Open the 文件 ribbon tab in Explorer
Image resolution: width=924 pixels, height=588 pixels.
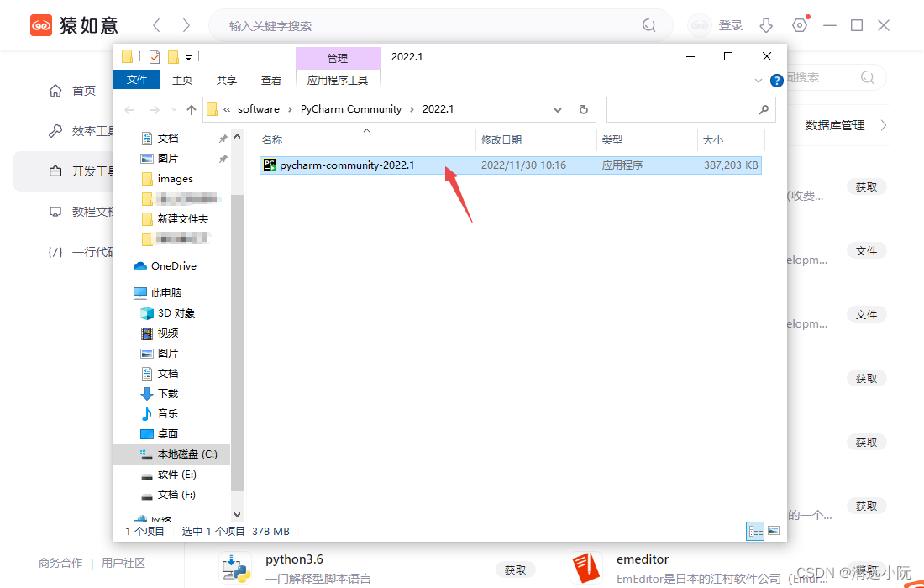point(137,80)
